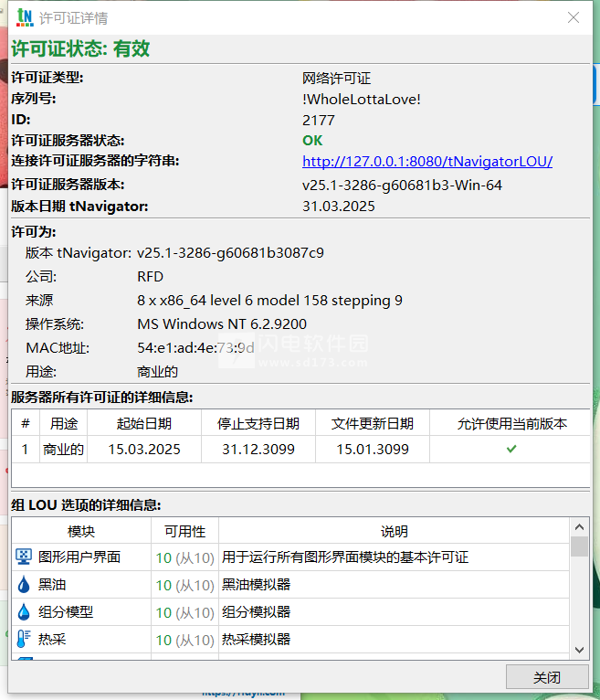Click description text for 图形用户界面 module
Screen dimensions: 600x700
[x=345, y=557]
